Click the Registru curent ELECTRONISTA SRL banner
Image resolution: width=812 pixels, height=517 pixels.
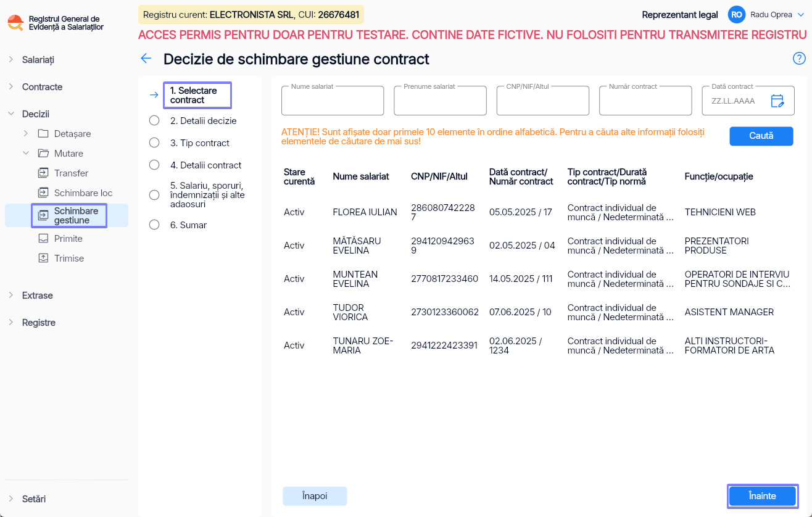(x=251, y=14)
